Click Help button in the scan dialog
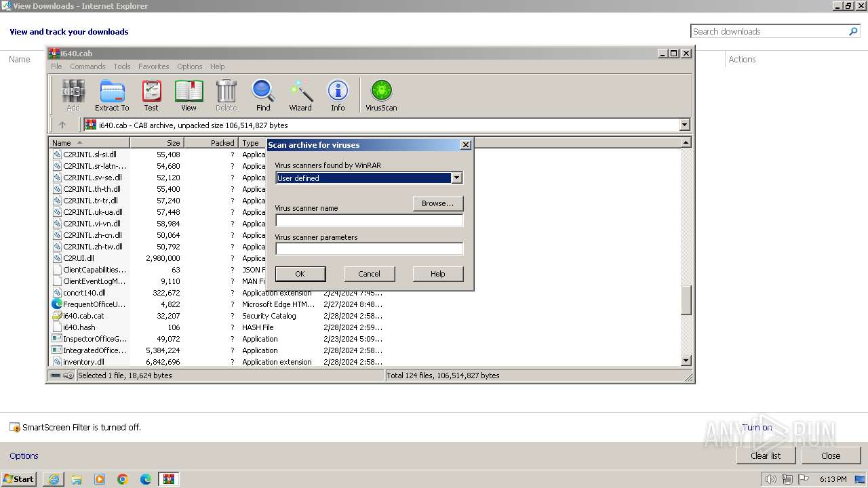The image size is (868, 488). tap(437, 274)
